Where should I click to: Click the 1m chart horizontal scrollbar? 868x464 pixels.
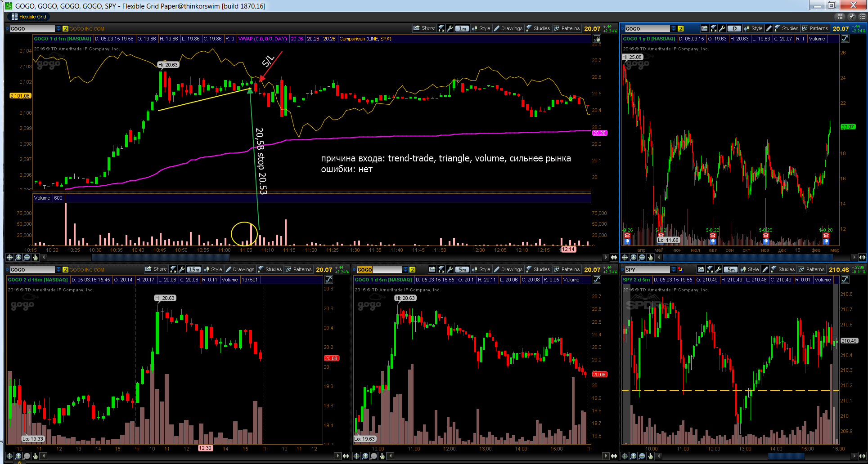point(160,257)
